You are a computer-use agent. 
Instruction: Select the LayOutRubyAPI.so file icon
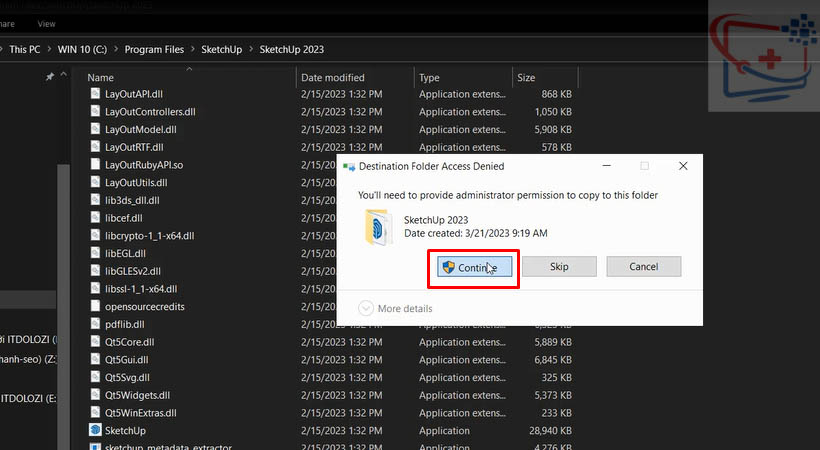[x=95, y=165]
